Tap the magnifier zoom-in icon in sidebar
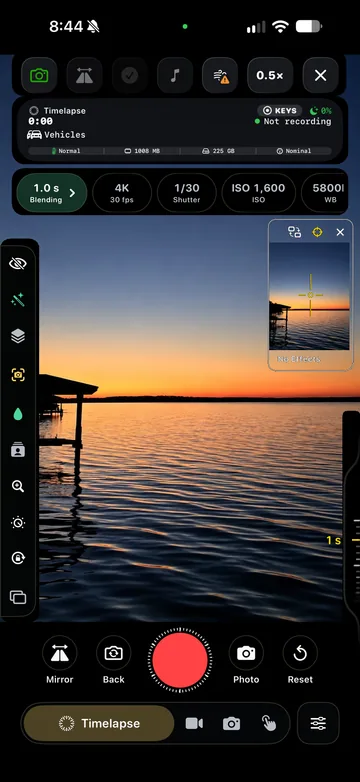Image resolution: width=360 pixels, height=782 pixels. pyautogui.click(x=18, y=486)
